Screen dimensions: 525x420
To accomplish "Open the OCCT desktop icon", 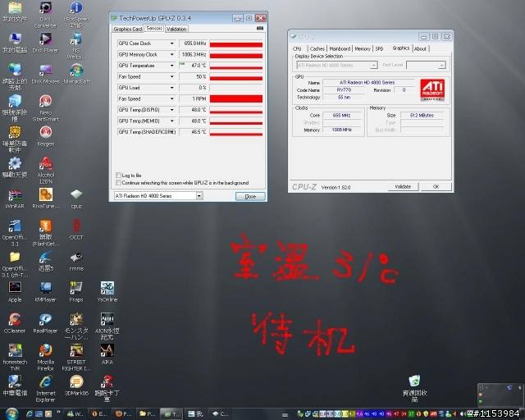I will pyautogui.click(x=76, y=230).
